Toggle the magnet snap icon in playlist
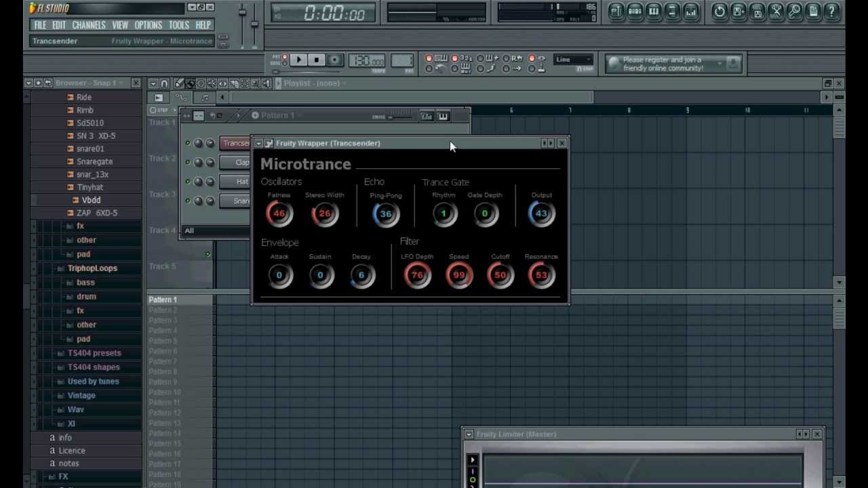Viewport: 868px width, 488px height. (164, 83)
